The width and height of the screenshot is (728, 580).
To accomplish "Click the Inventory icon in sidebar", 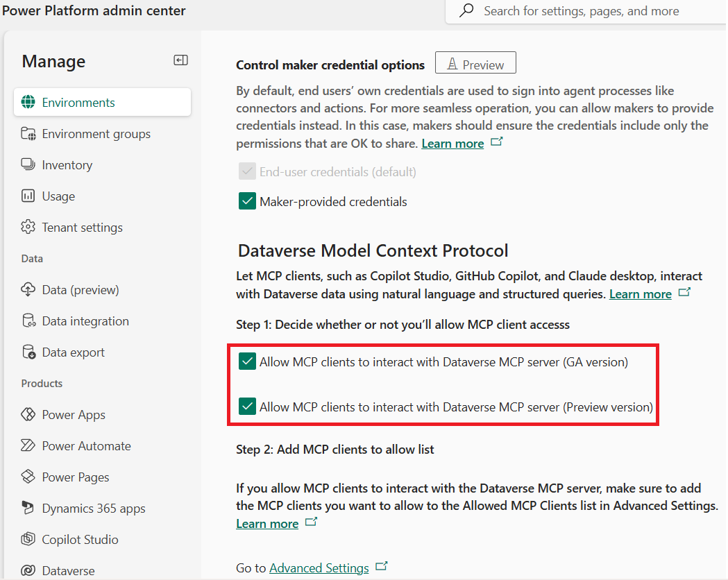I will coord(28,165).
